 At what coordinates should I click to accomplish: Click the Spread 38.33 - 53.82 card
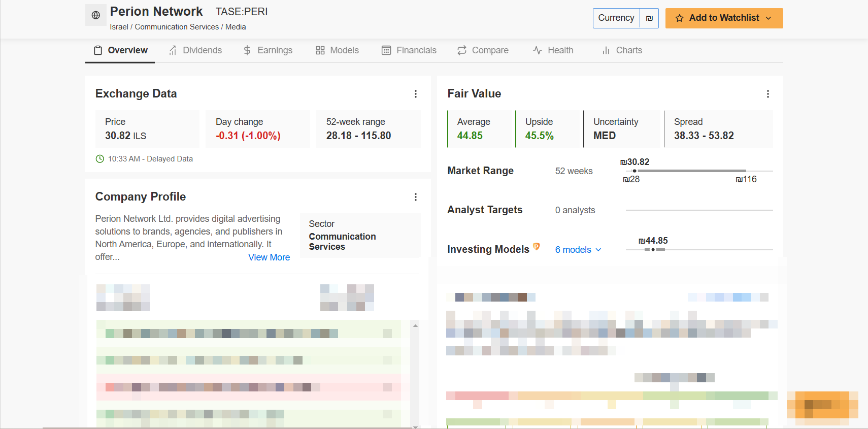719,129
